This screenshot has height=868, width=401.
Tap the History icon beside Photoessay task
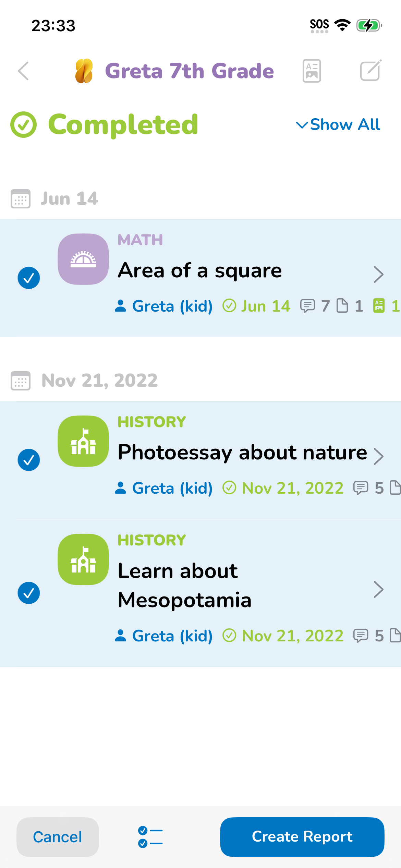pos(83,441)
